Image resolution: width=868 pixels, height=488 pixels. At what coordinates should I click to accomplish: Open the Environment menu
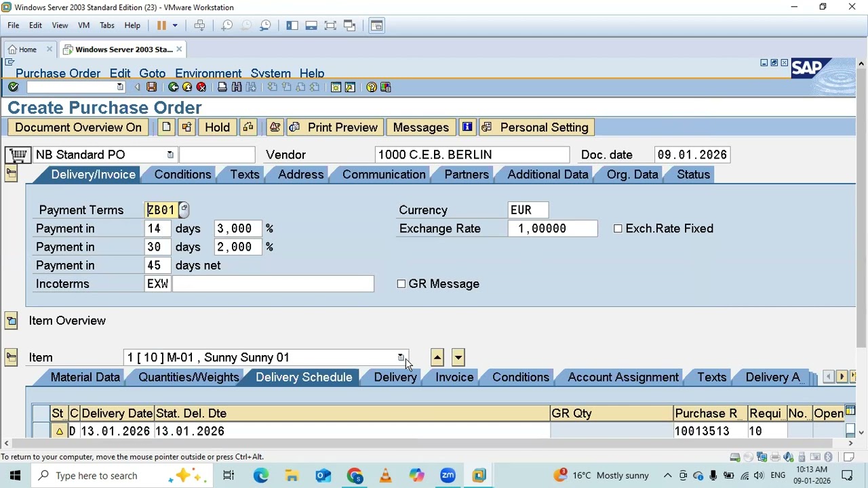(x=208, y=73)
